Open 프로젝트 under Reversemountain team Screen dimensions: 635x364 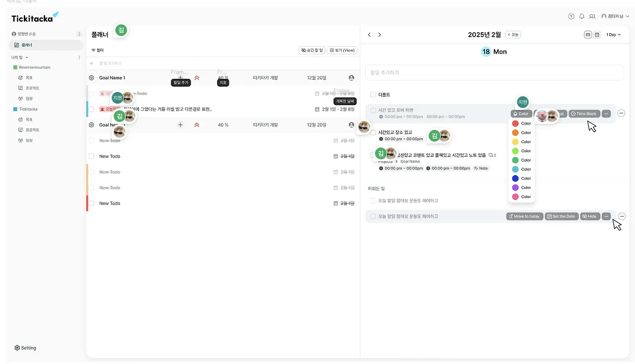[32, 88]
